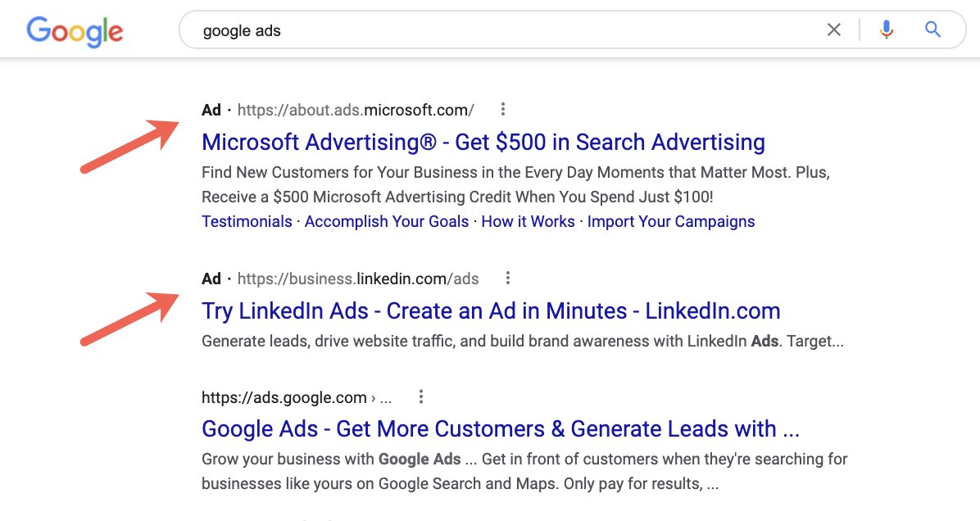Clear the search query with X icon
Screen dimensions: 980x521
pos(833,30)
